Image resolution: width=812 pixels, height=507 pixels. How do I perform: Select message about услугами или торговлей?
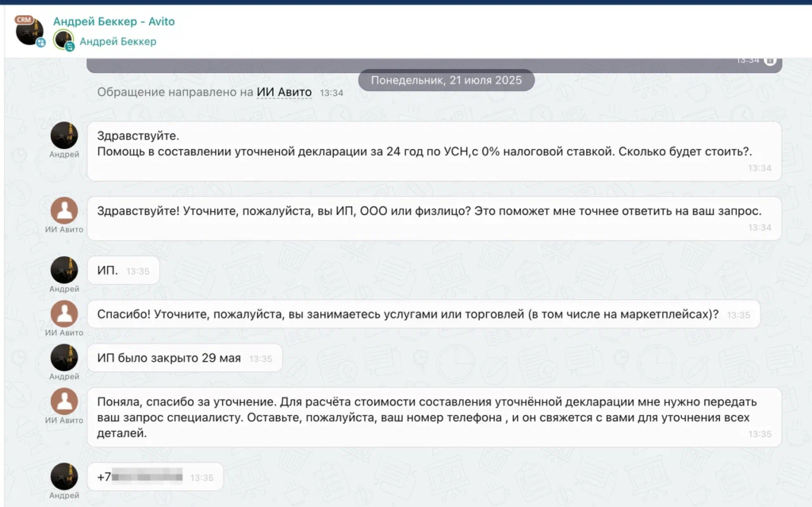point(423,314)
